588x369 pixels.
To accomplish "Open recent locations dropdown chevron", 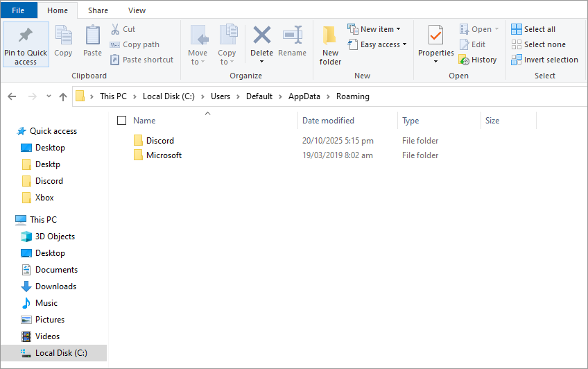I will click(x=49, y=96).
